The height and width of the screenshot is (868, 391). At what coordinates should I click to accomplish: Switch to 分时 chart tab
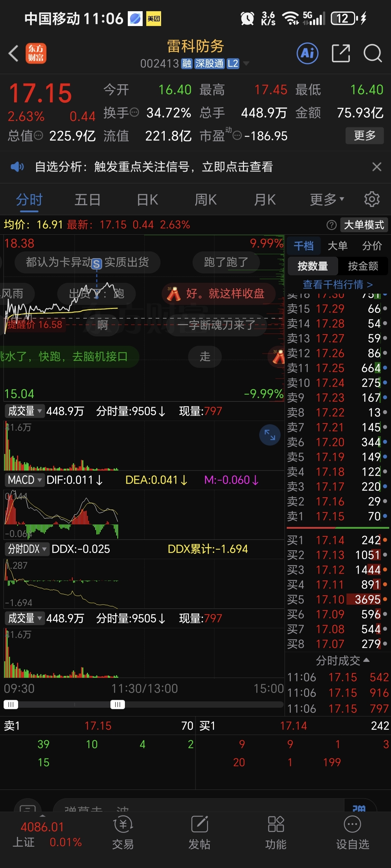pos(29,200)
